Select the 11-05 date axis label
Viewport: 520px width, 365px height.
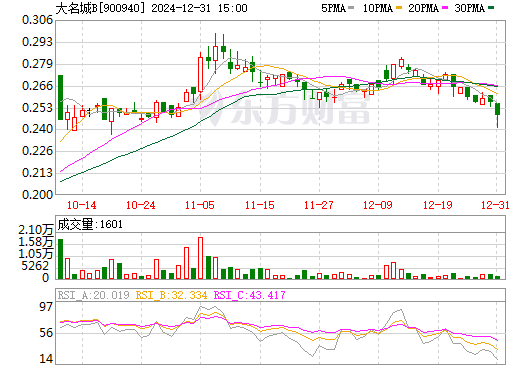tap(200, 205)
